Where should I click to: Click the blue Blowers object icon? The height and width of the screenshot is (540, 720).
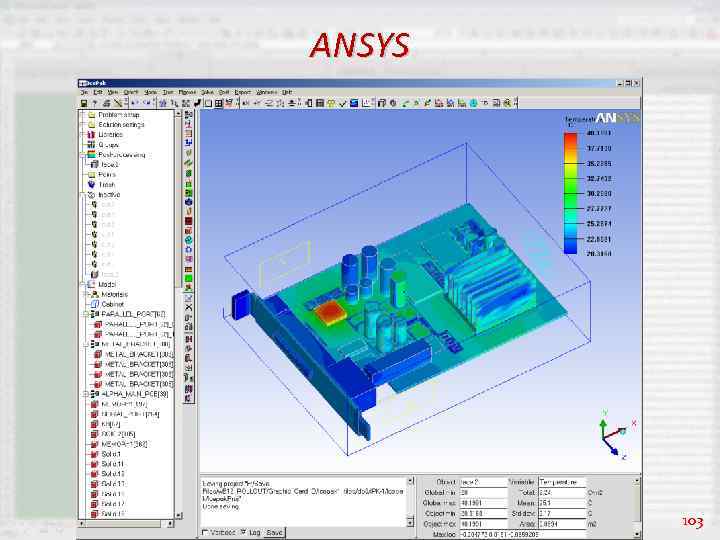(x=188, y=250)
